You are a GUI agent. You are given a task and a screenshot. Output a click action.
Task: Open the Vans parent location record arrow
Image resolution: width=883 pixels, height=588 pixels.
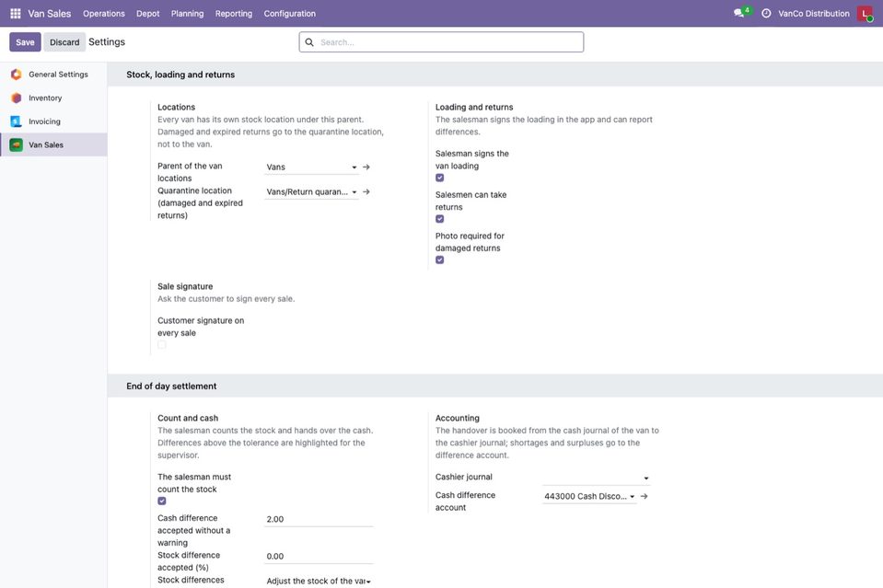tap(366, 167)
